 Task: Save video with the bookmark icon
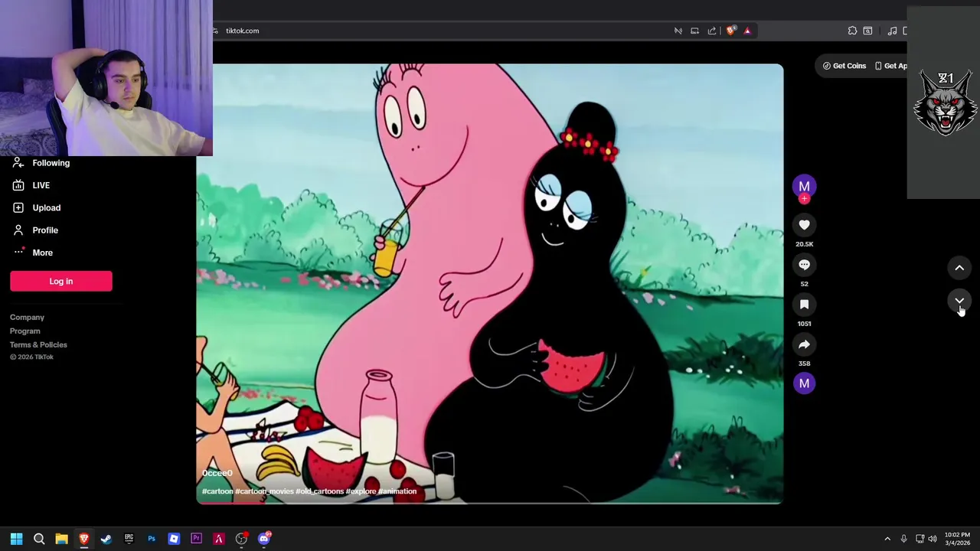click(804, 304)
